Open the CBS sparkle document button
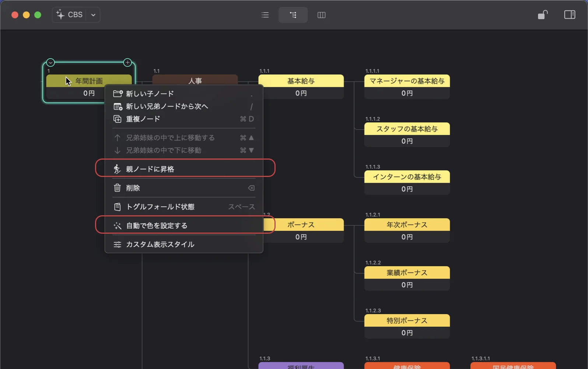The image size is (588, 369). click(x=69, y=15)
